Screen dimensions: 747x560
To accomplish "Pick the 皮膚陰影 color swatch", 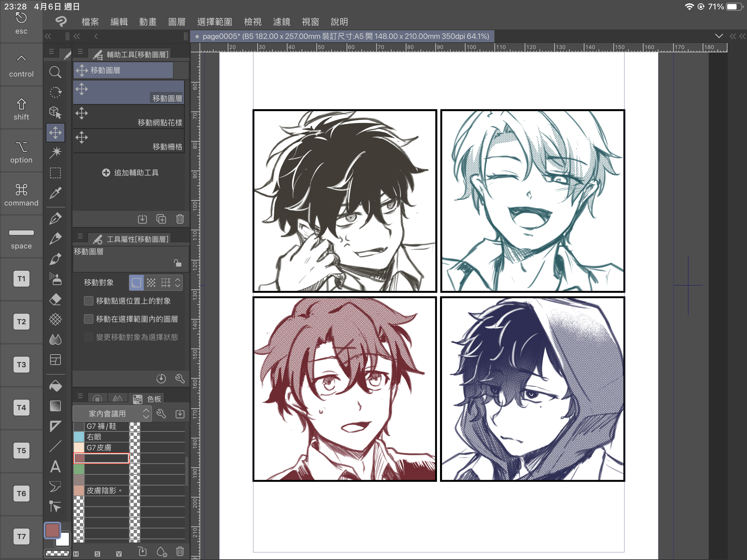I will tap(79, 491).
